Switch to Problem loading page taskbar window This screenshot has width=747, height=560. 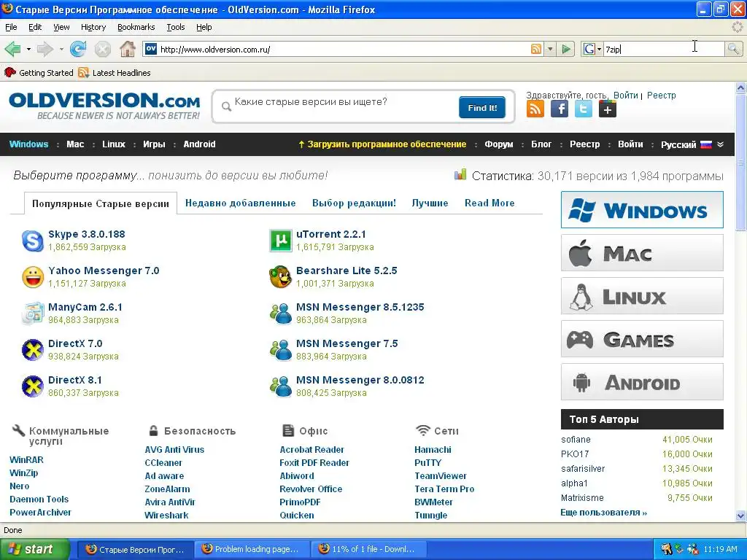coord(252,550)
